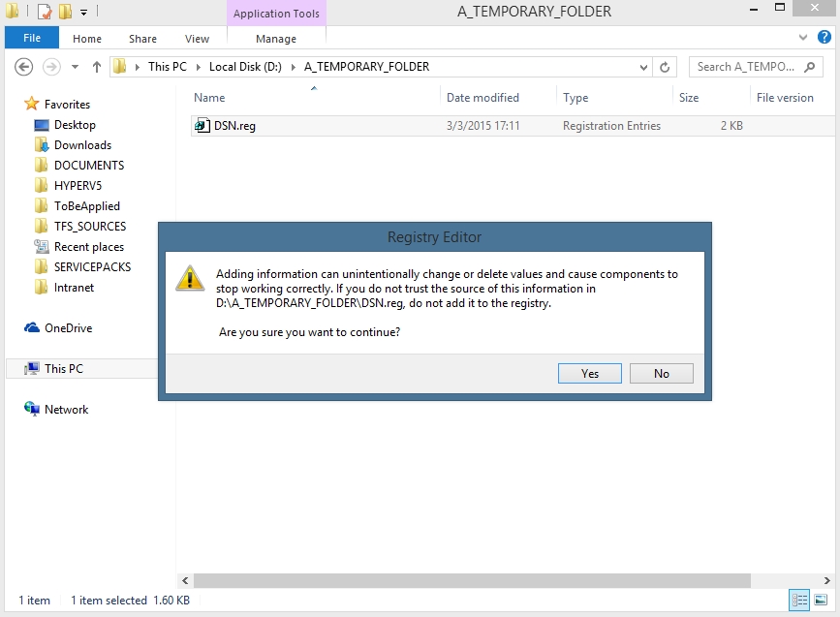Click the Refresh button in address bar
The image size is (840, 617).
pos(665,67)
